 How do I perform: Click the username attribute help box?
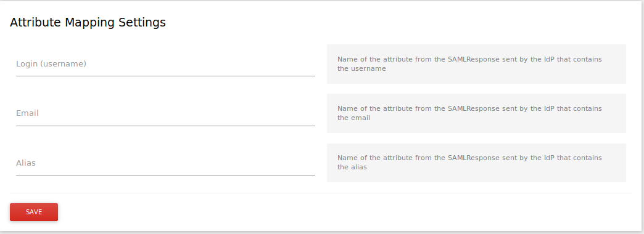(476, 64)
